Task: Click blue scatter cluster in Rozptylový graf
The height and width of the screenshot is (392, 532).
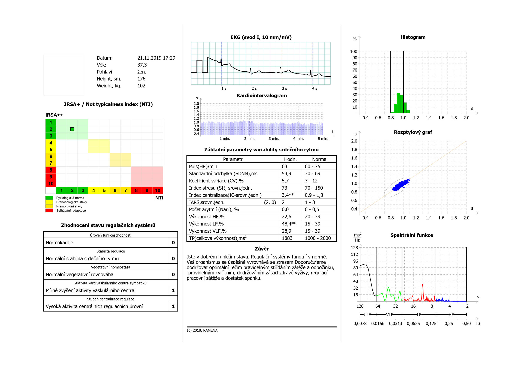Action: (401, 185)
